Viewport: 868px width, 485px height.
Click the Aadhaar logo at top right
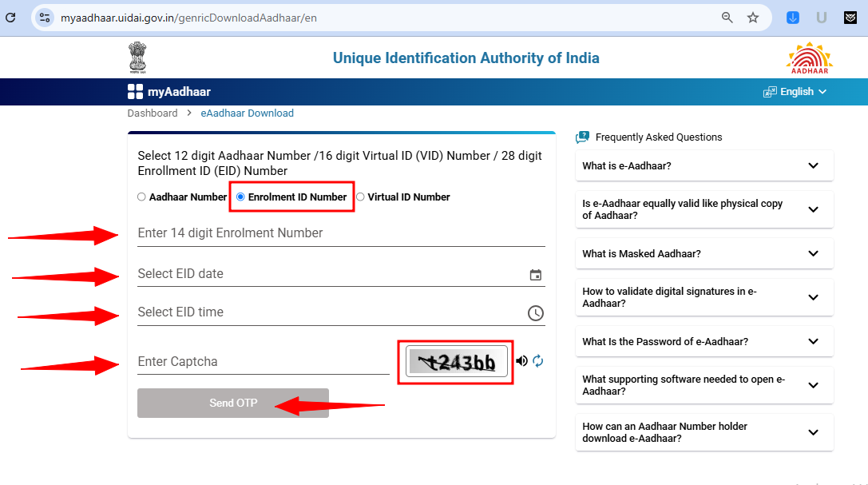click(810, 58)
